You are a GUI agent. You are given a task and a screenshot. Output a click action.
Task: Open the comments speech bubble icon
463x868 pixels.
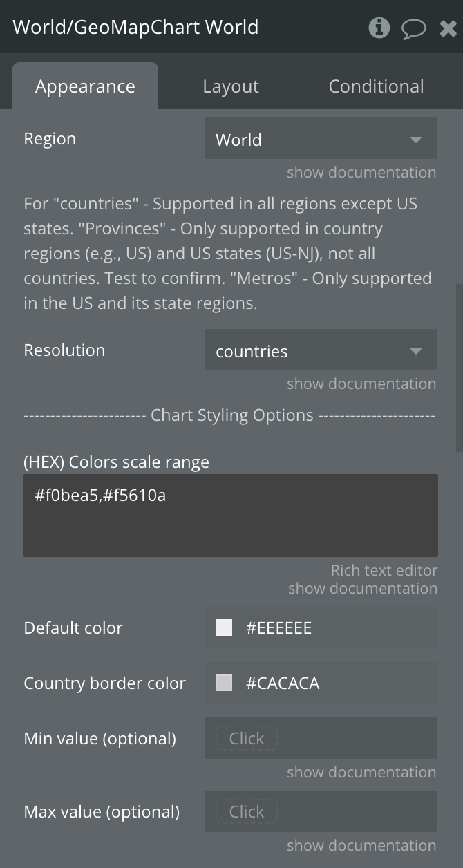pos(414,28)
